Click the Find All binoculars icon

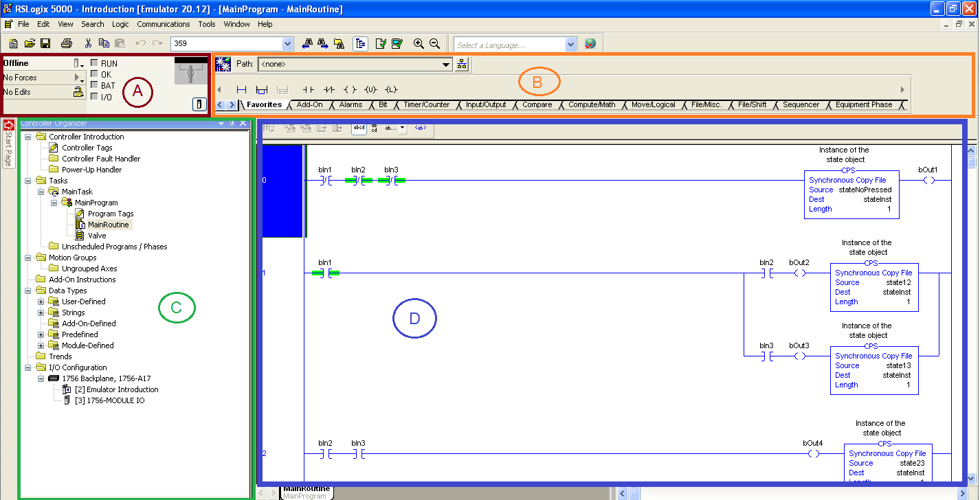339,43
